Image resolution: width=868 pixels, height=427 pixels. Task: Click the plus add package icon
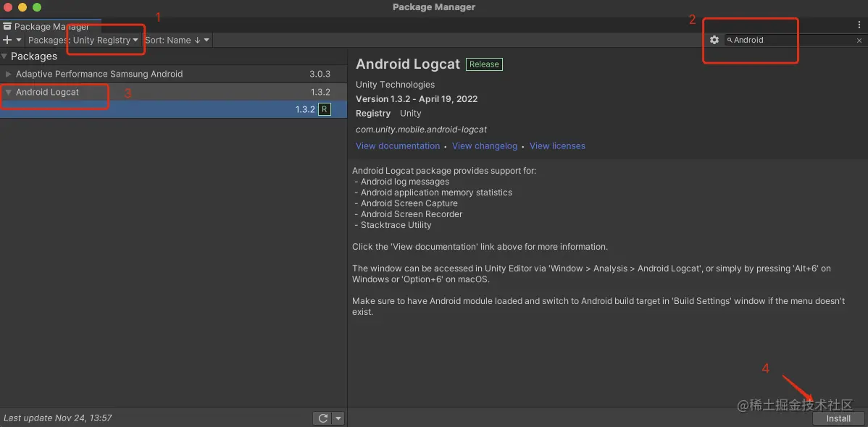tap(7, 40)
